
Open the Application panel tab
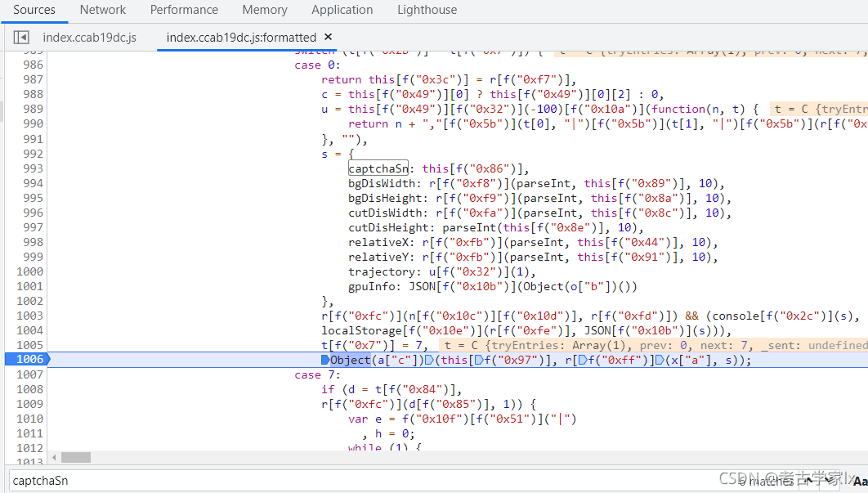point(342,10)
